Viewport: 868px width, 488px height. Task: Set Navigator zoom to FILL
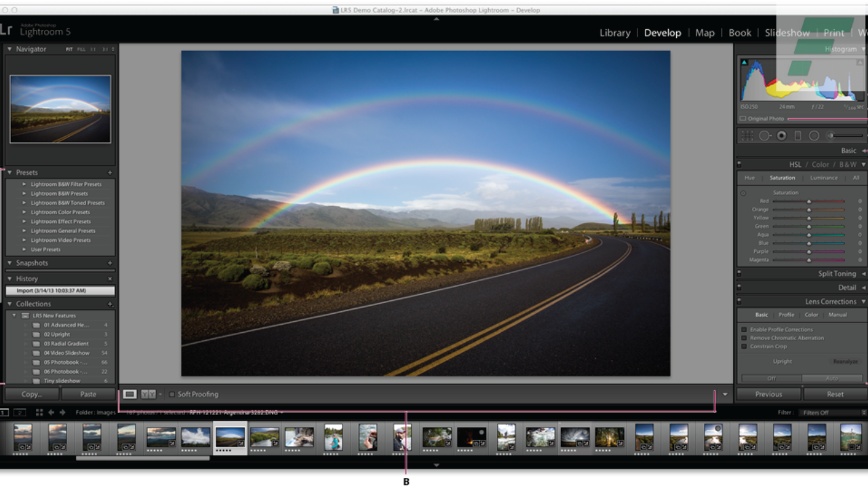(81, 49)
